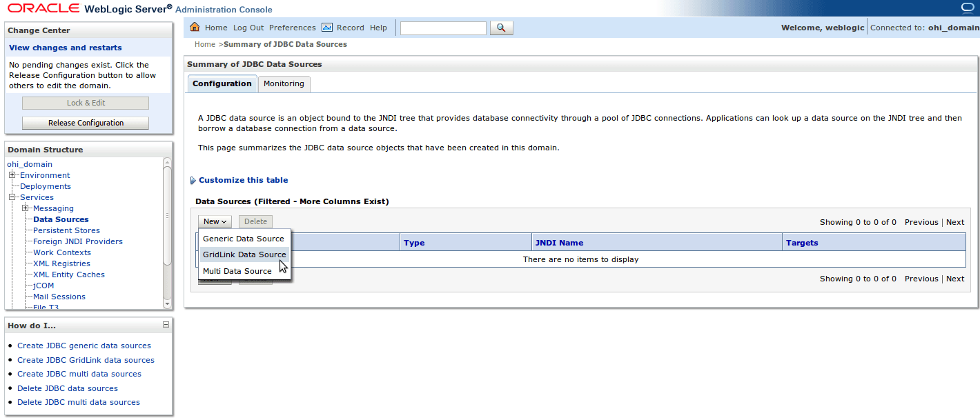Image resolution: width=980 pixels, height=420 pixels.
Task: Open Deployments in the domain tree
Action: (x=46, y=186)
